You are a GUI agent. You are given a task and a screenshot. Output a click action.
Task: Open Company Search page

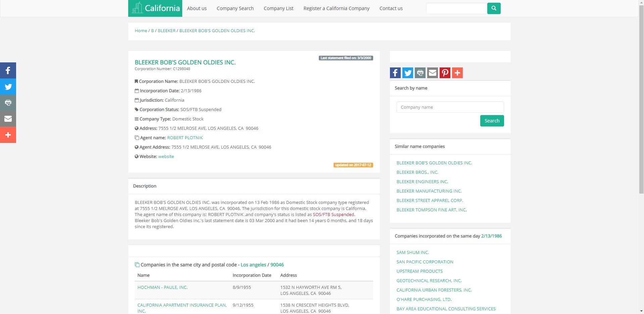235,8
